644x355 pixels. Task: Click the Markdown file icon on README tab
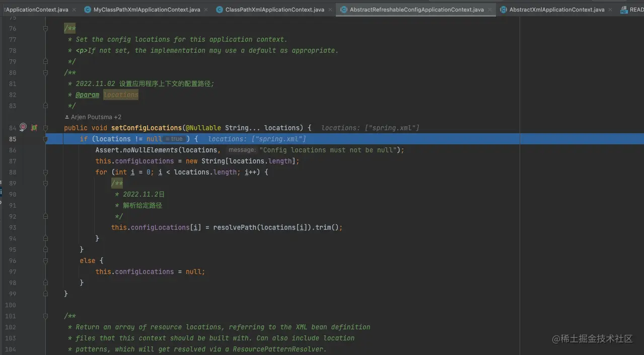click(x=624, y=10)
